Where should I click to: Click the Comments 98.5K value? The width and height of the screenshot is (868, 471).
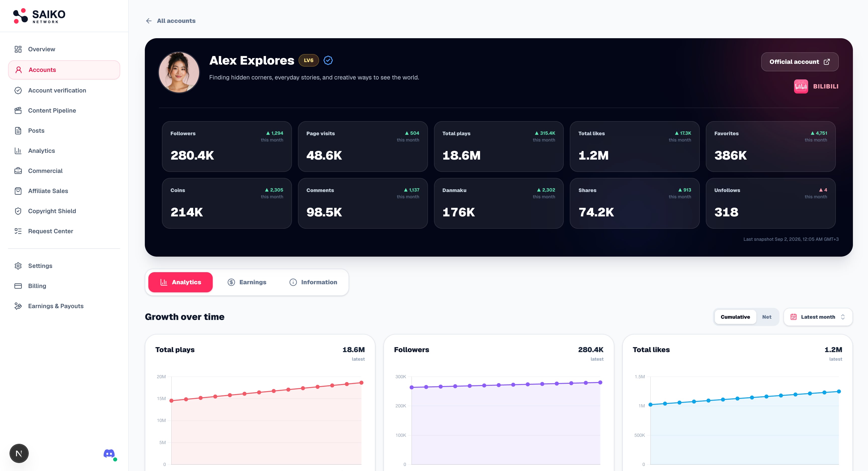pyautogui.click(x=324, y=212)
